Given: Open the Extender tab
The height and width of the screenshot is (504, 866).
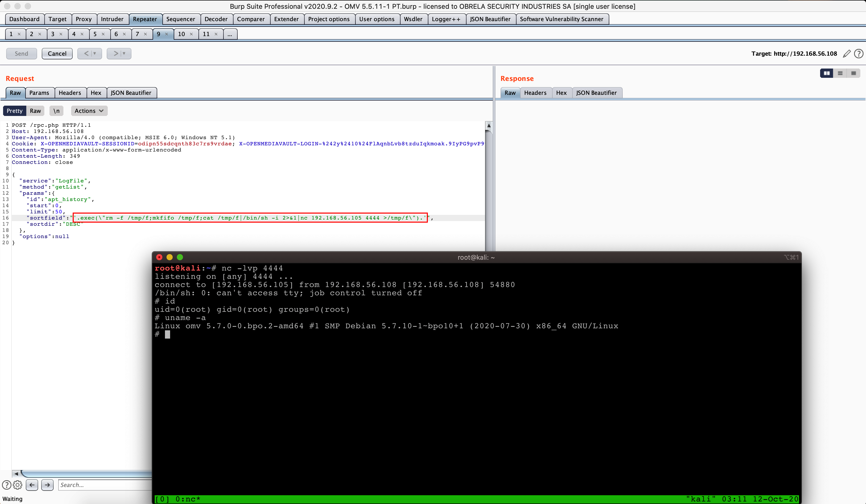Looking at the screenshot, I should (x=286, y=19).
